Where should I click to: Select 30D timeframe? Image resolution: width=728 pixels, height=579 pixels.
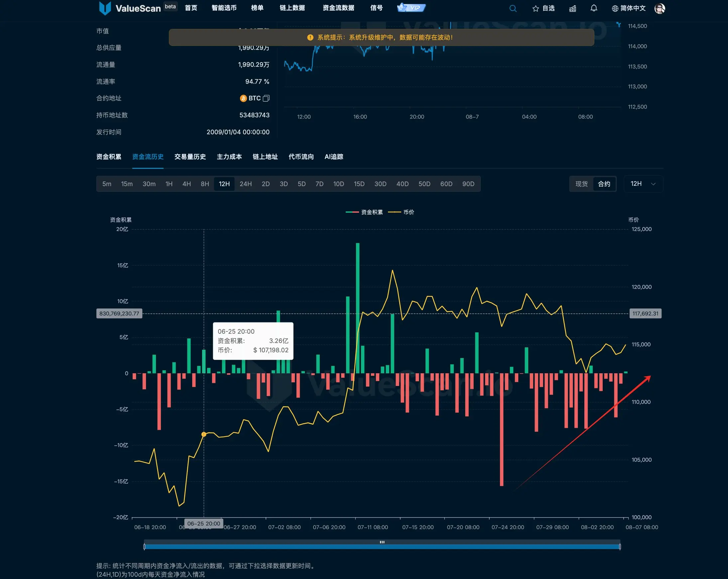pyautogui.click(x=381, y=184)
